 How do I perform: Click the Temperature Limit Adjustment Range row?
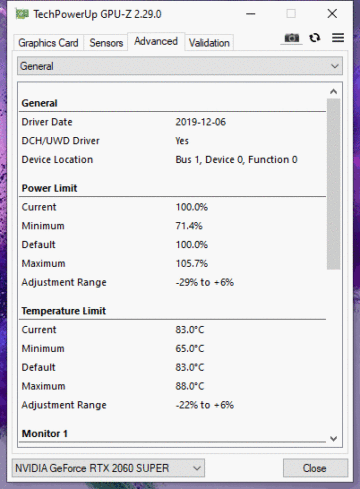coord(173,405)
